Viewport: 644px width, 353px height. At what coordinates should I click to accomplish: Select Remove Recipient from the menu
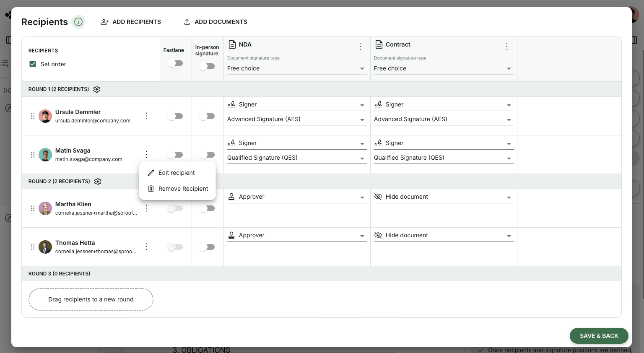(177, 189)
